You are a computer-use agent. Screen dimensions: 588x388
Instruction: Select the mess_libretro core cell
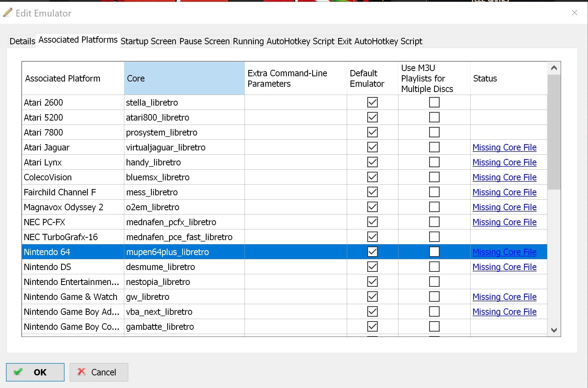(184, 192)
